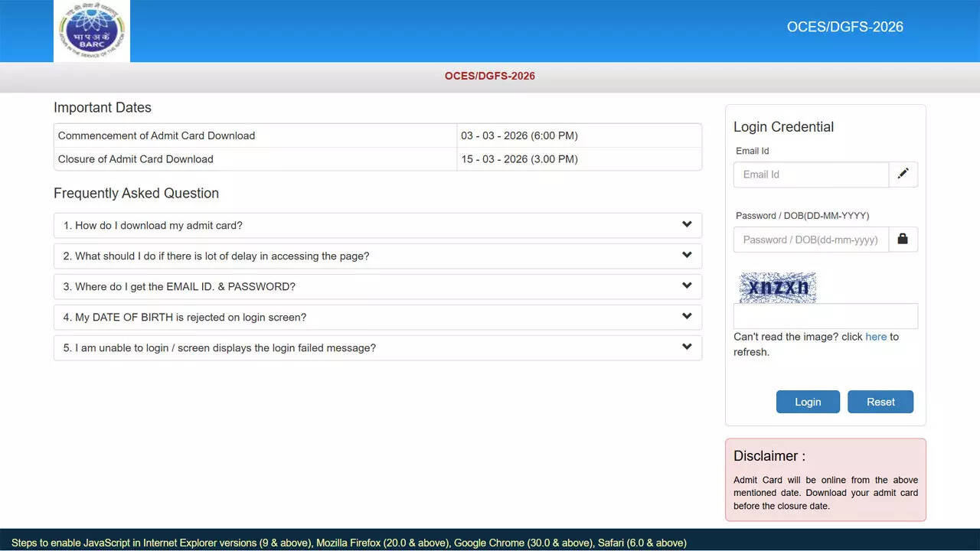This screenshot has height=551, width=980.
Task: Click the BARC logo in the header
Action: point(92,31)
